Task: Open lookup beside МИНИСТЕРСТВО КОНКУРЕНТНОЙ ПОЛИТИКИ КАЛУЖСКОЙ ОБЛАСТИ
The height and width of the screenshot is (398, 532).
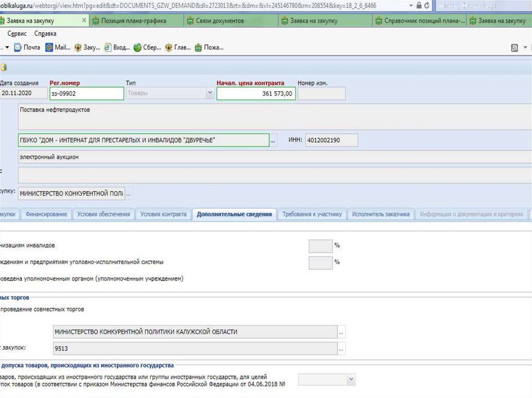Action: (341, 332)
